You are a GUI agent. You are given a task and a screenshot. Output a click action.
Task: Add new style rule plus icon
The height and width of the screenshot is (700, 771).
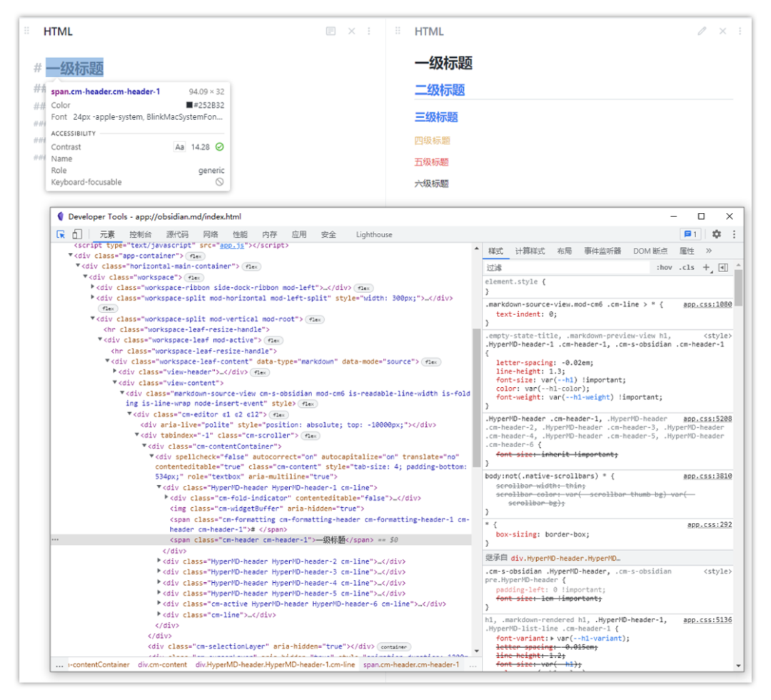707,268
